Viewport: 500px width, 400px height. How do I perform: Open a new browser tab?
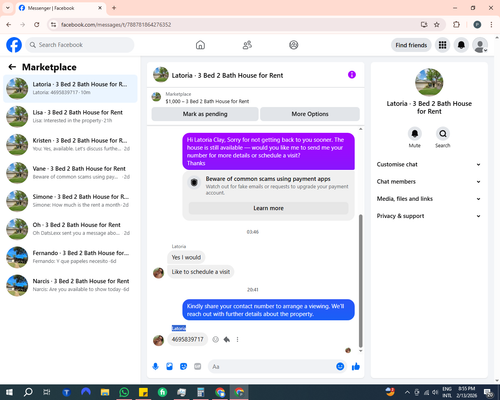[x=114, y=8]
